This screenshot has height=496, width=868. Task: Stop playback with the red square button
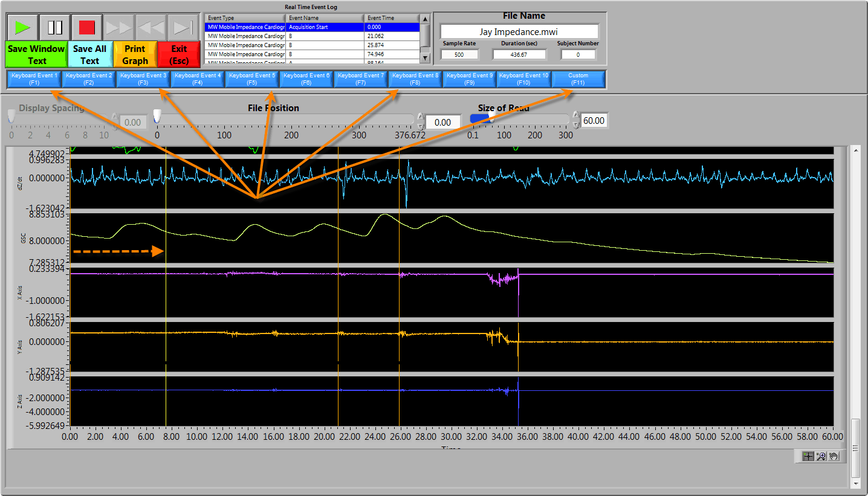[x=87, y=27]
